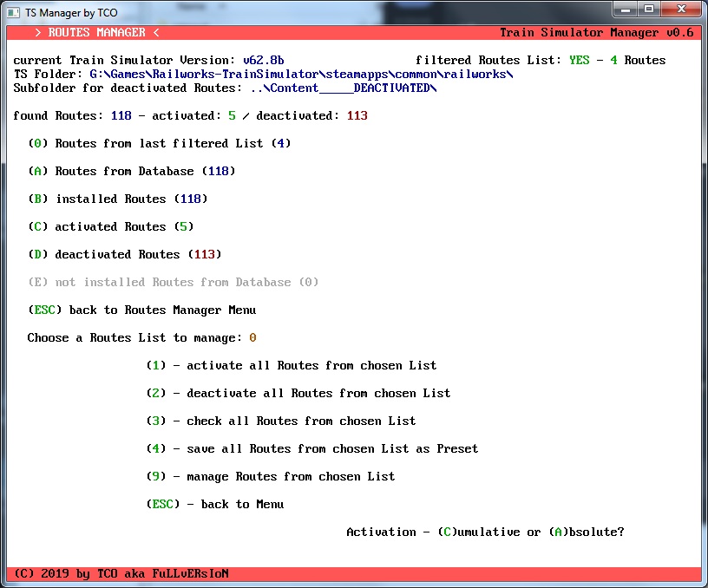Screen dimensions: 708x588
Task: Click the version number v62.8b
Action: [264, 61]
